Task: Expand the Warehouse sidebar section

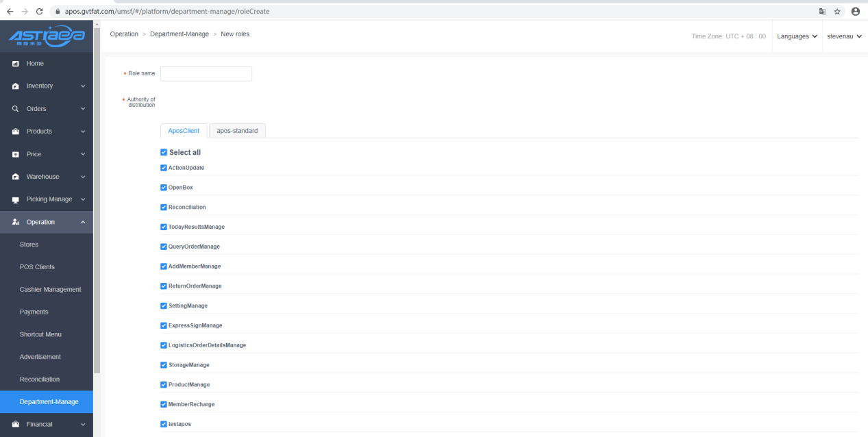Action: (47, 177)
